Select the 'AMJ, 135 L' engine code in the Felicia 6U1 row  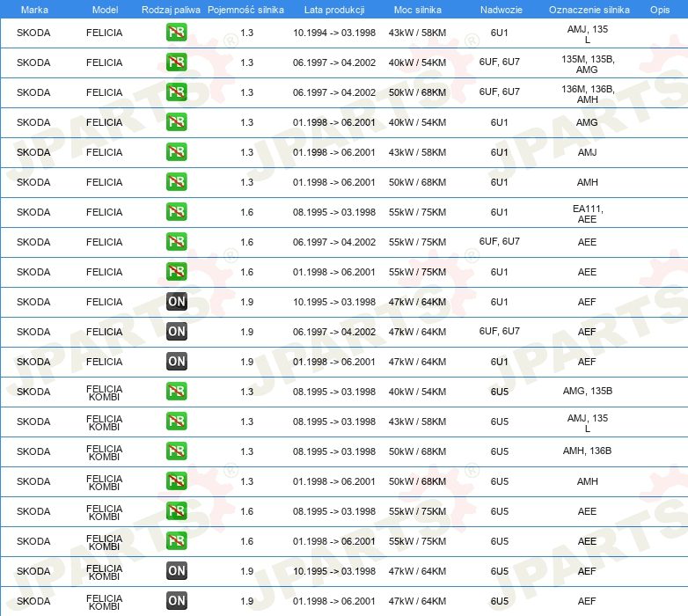pyautogui.click(x=587, y=34)
